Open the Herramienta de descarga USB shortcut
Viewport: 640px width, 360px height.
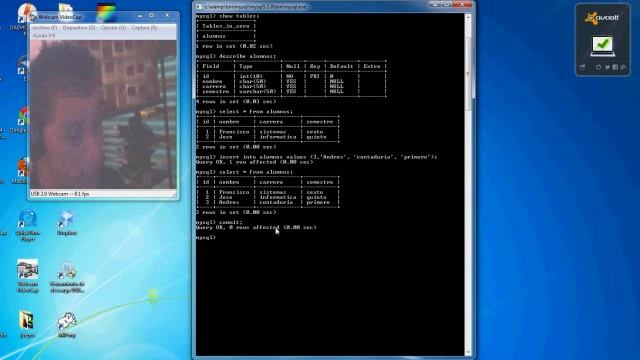click(67, 277)
